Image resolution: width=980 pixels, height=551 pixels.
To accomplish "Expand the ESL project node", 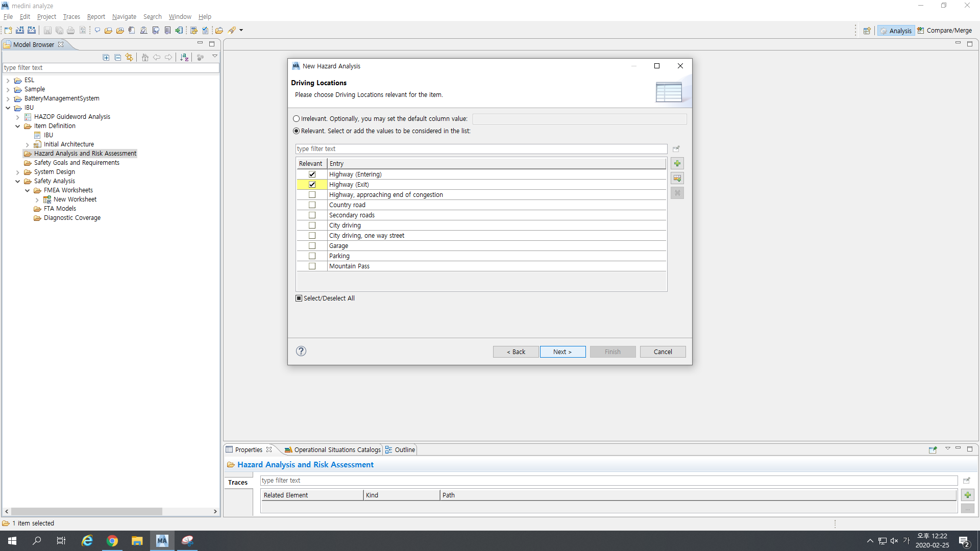I will pos(8,81).
